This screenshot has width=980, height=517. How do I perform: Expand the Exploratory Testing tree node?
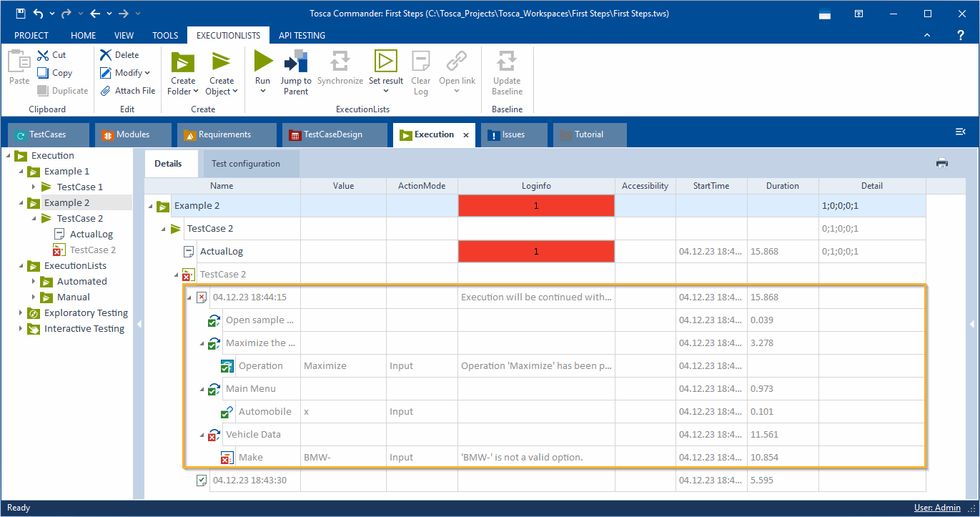pyautogui.click(x=21, y=313)
